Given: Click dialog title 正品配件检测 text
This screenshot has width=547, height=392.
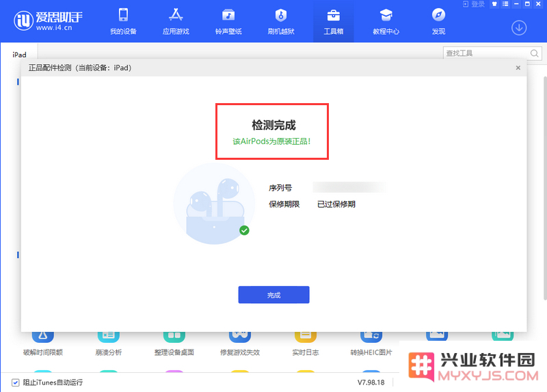Looking at the screenshot, I should pyautogui.click(x=50, y=68).
